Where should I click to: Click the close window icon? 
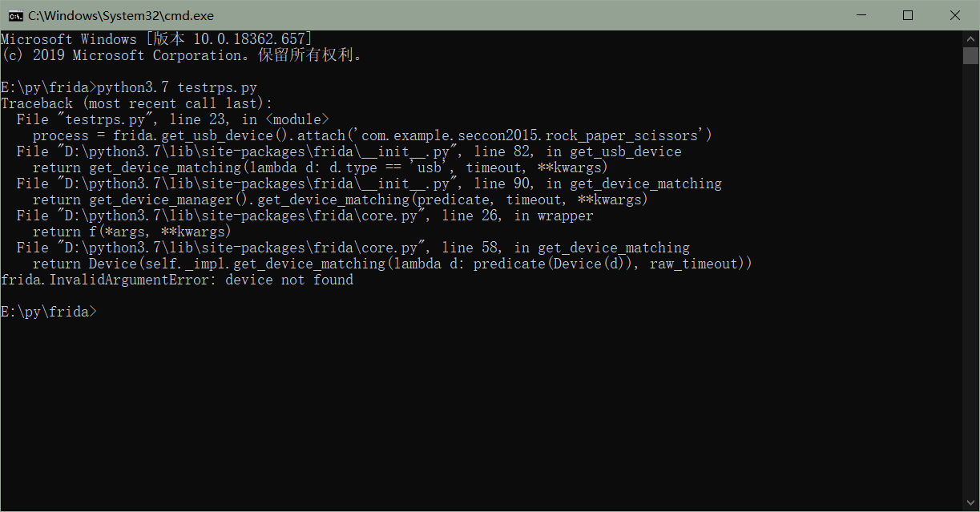click(955, 14)
